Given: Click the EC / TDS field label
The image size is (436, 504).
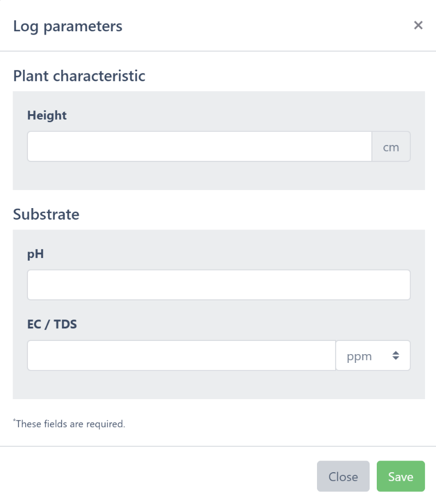Looking at the screenshot, I should 52,324.
